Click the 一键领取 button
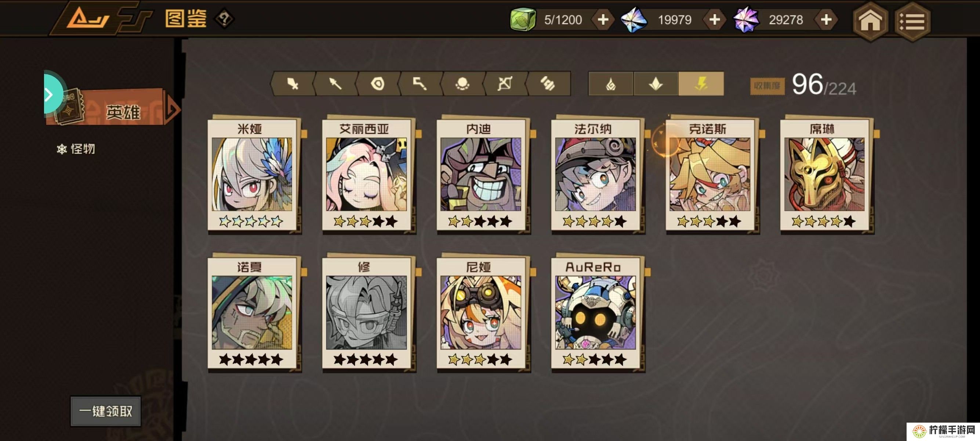 point(106,411)
